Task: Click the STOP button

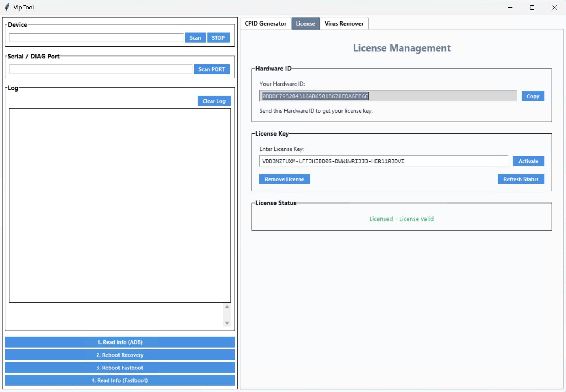Action: [x=218, y=38]
